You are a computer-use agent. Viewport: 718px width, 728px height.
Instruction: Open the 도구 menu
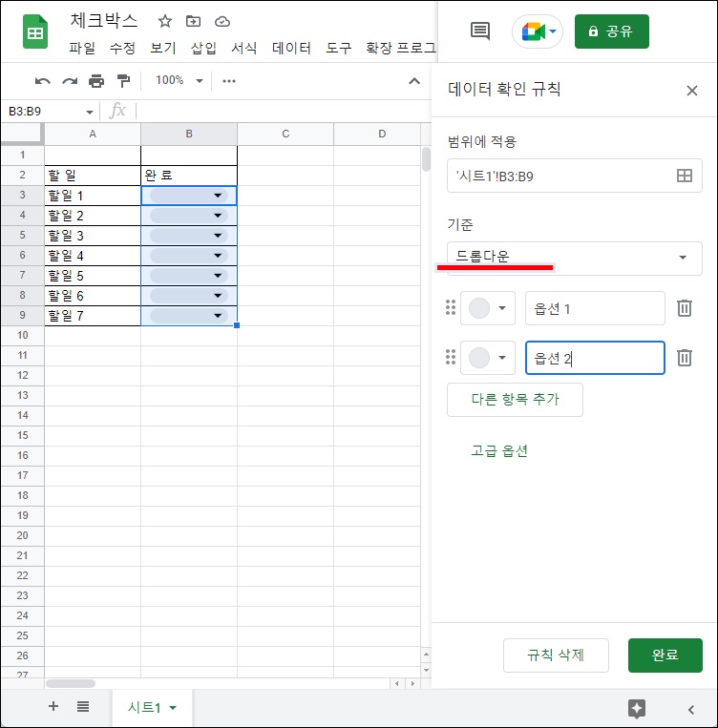pos(338,48)
